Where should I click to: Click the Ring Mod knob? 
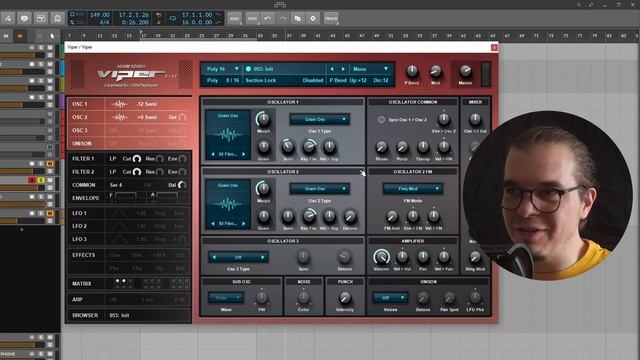(x=475, y=257)
